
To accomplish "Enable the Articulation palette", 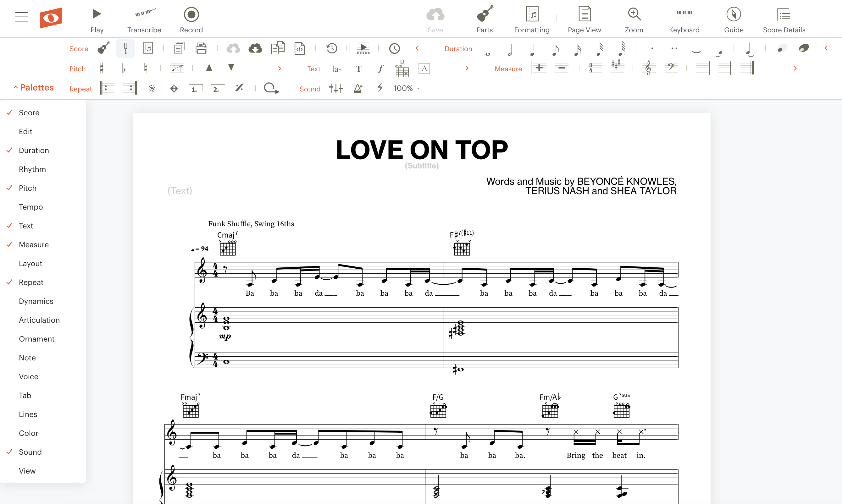I will tap(39, 320).
